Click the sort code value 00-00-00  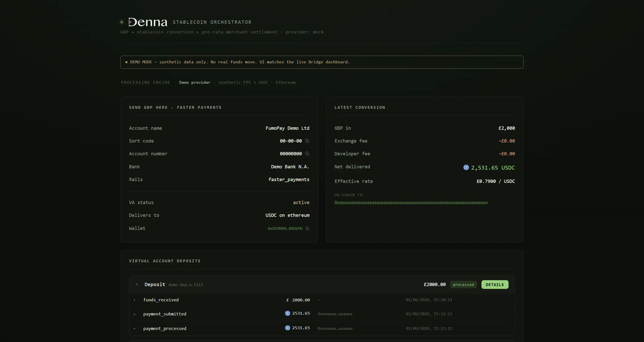291,141
